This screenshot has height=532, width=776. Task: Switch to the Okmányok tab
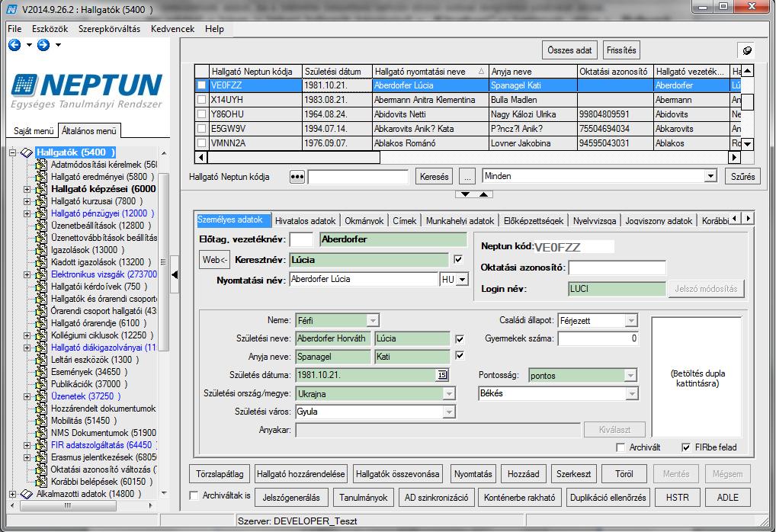[x=364, y=221]
